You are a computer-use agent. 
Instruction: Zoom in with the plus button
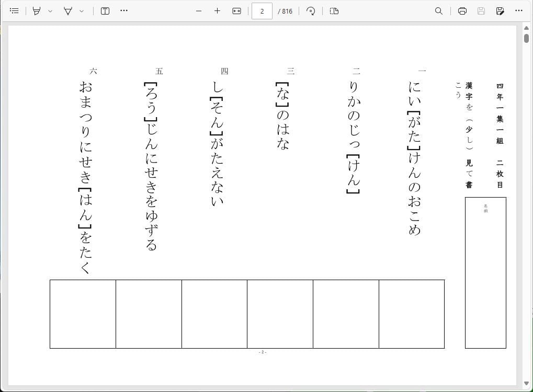pos(217,11)
